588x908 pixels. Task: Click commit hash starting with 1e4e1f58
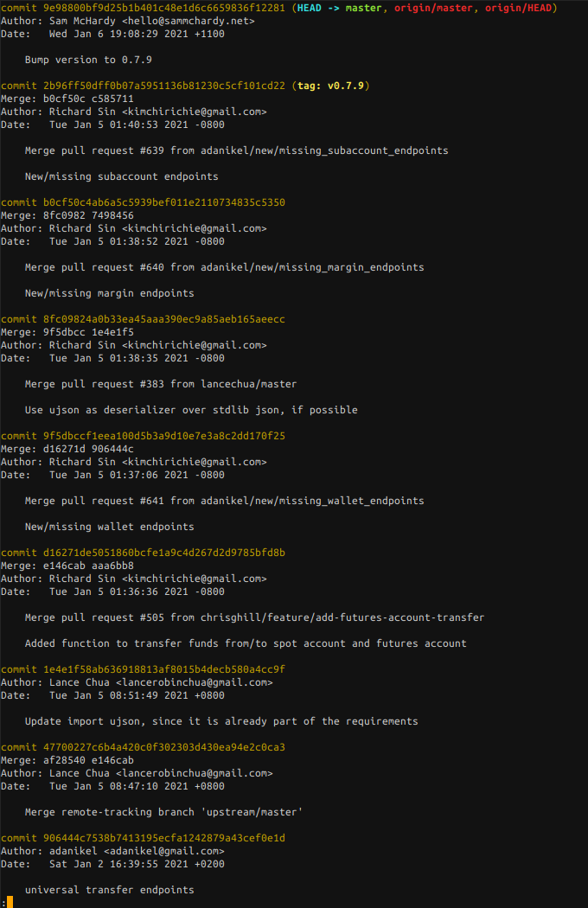click(164, 669)
